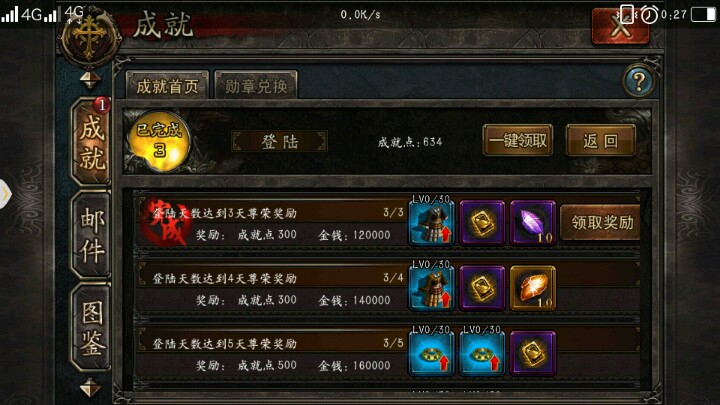The height and width of the screenshot is (405, 720).
Task: Select the orange gem reward in 4-day row
Action: [x=533, y=288]
